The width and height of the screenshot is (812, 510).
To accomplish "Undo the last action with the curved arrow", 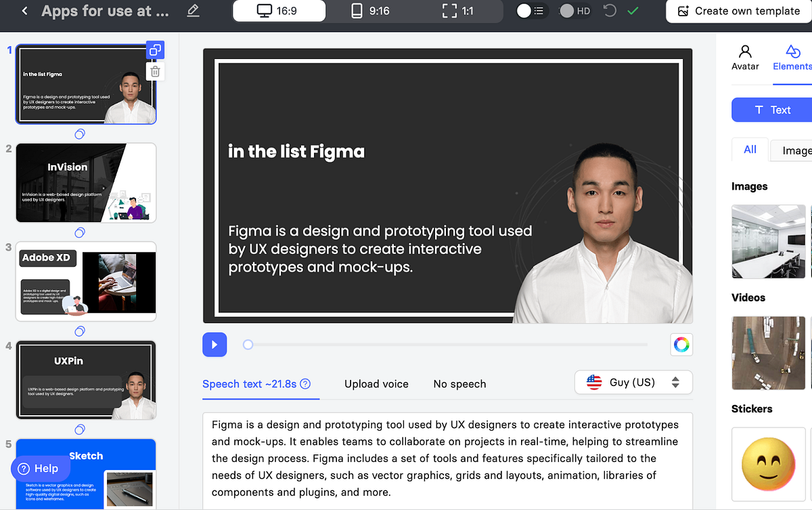I will pyautogui.click(x=610, y=11).
